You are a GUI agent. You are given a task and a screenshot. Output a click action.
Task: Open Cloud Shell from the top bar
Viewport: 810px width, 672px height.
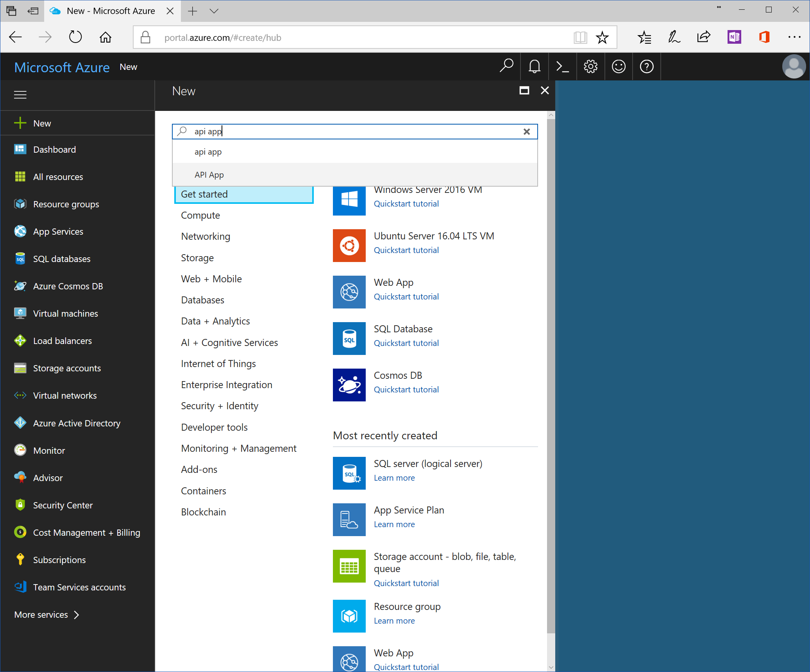pos(562,67)
